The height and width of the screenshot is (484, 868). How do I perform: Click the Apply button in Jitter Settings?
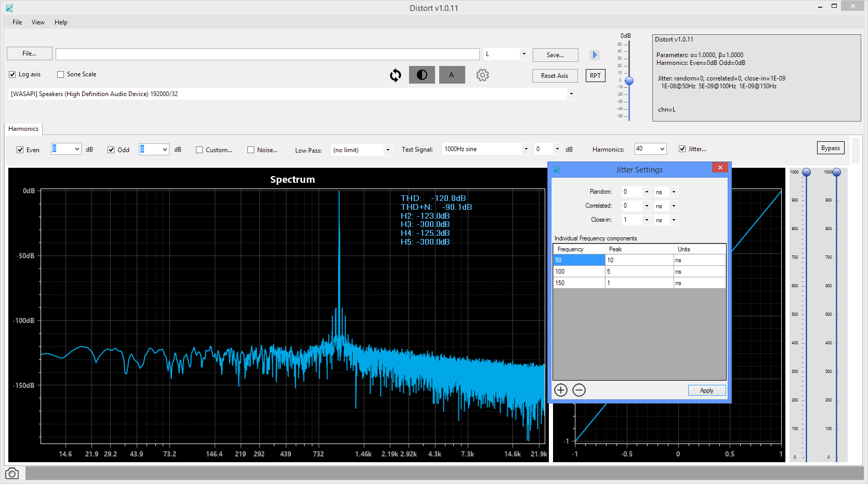(x=706, y=391)
